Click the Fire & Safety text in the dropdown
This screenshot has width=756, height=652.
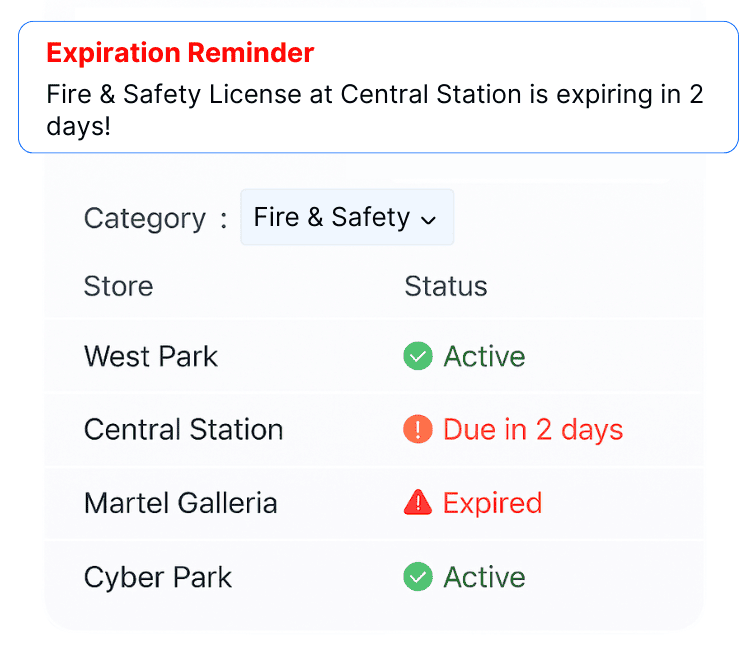(331, 217)
